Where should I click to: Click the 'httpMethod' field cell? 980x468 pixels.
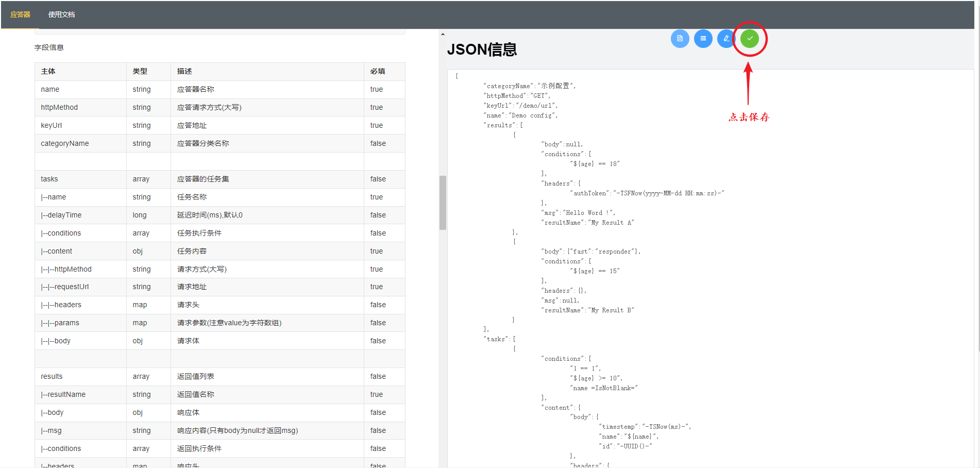80,107
